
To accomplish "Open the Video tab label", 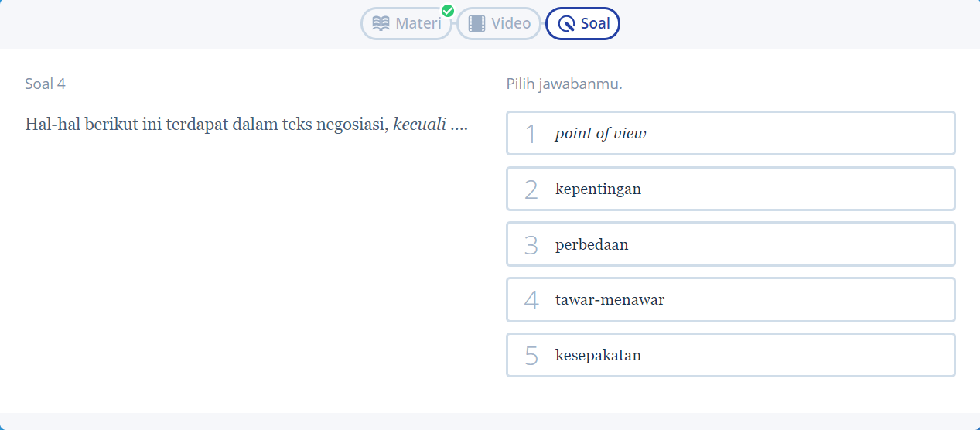I will point(510,23).
